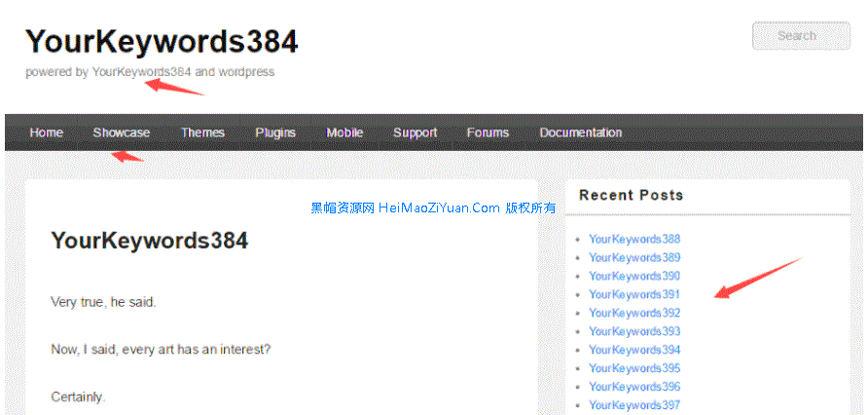Screen dimensions: 868x415
Task: Open recent post YourKeywords392
Action: coord(634,313)
